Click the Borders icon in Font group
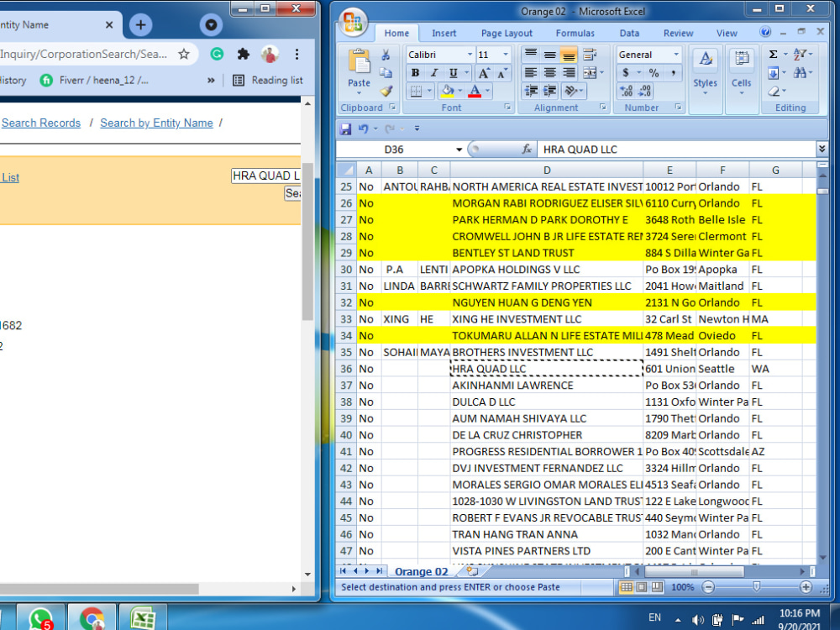This screenshot has height=630, width=840. tap(417, 91)
